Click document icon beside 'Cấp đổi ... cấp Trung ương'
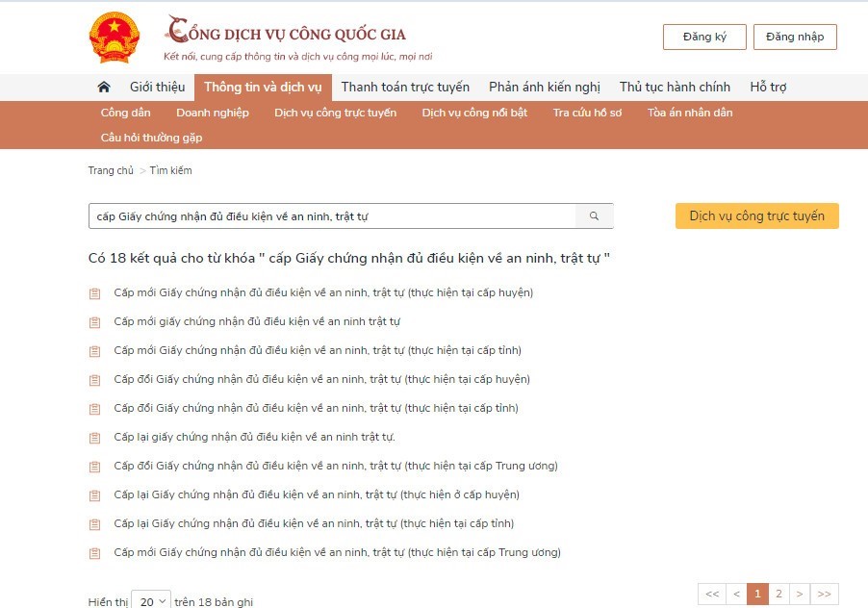This screenshot has height=608, width=868. pos(94,467)
